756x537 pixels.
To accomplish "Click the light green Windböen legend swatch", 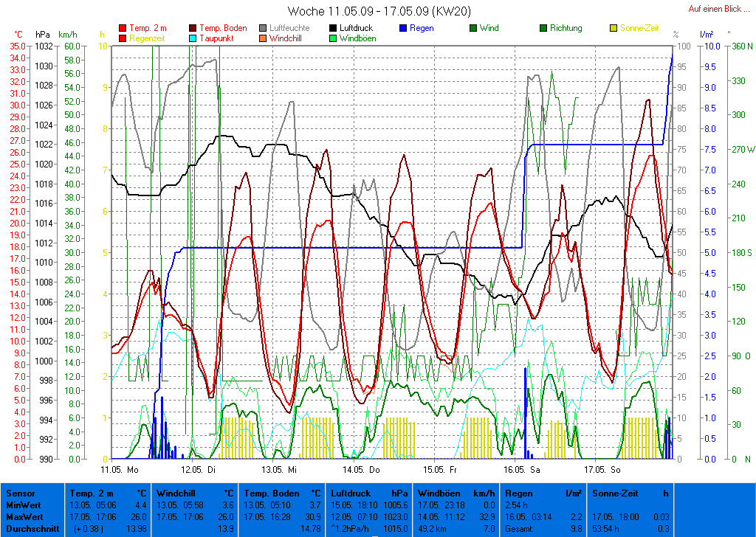I will click(334, 38).
